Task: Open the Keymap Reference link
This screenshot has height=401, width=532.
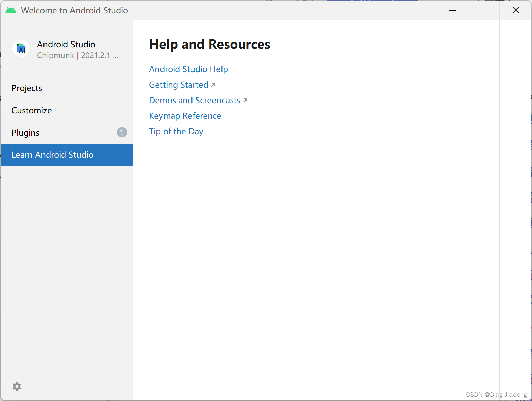Action: (x=185, y=116)
